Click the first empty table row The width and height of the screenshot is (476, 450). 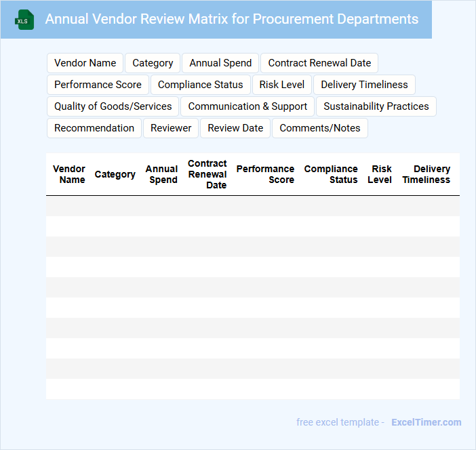(x=252, y=206)
